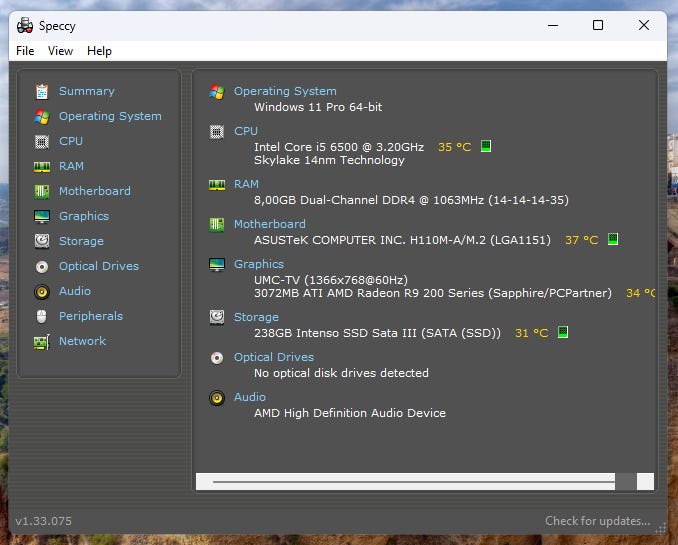Select RAM in the sidebar list
Screen dimensions: 678x545
(x=71, y=167)
